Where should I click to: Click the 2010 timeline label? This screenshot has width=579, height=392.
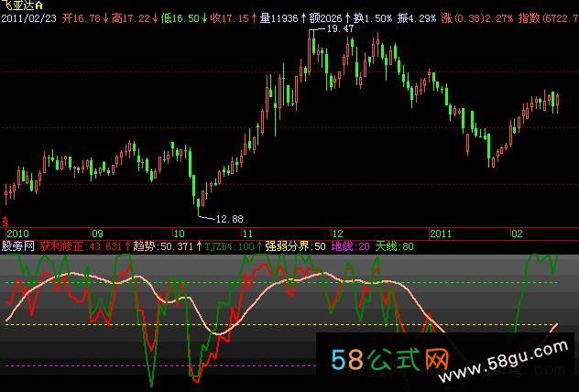coord(17,234)
